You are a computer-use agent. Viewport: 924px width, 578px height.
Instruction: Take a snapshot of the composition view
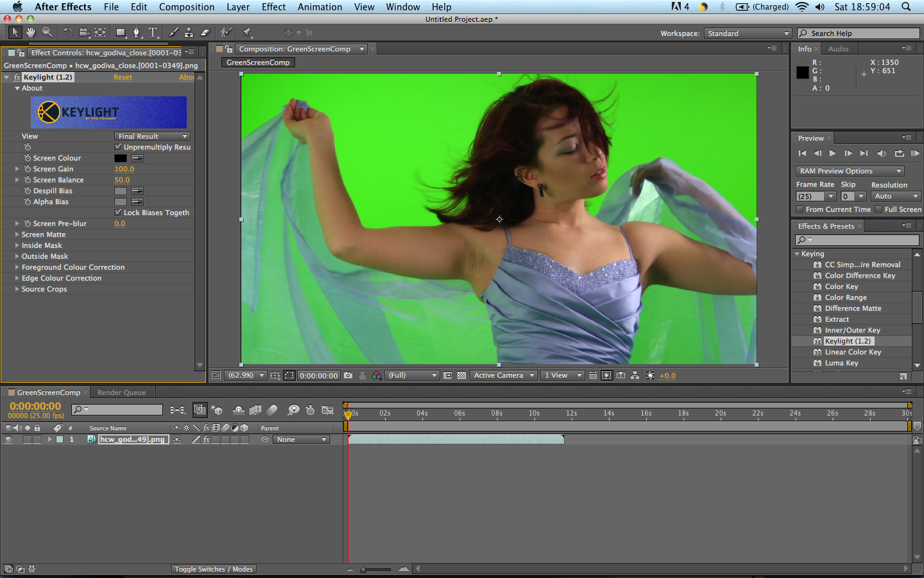point(347,375)
